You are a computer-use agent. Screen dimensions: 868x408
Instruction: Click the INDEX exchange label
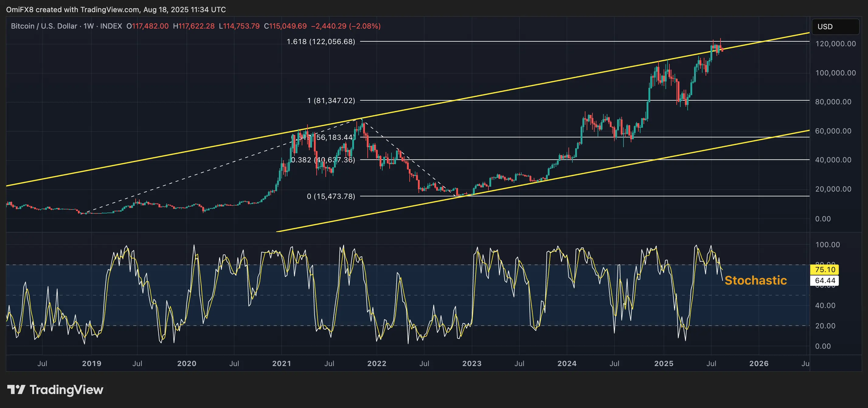tap(111, 26)
